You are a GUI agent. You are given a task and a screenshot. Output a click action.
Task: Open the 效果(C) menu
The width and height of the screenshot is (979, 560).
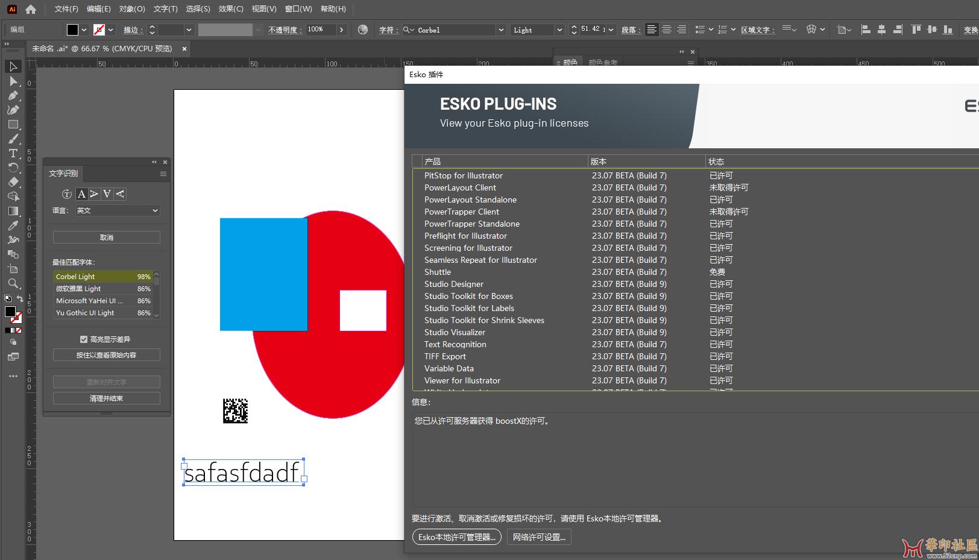coord(230,9)
